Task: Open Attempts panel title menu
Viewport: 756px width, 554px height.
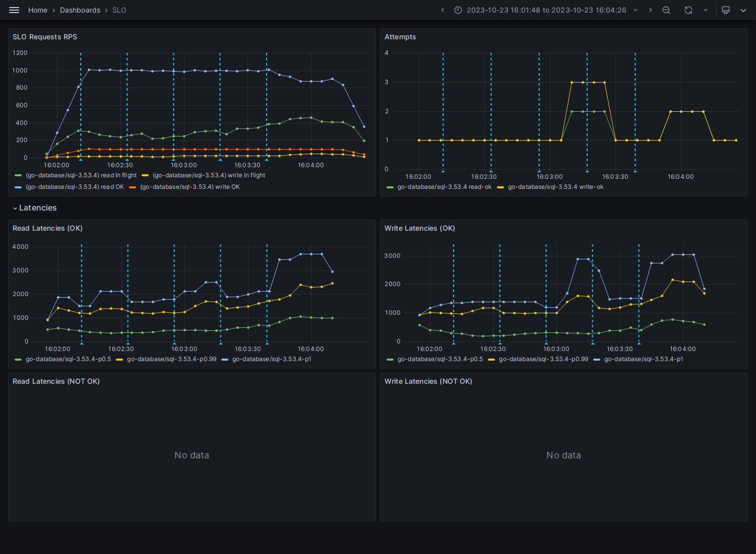Action: pos(400,37)
